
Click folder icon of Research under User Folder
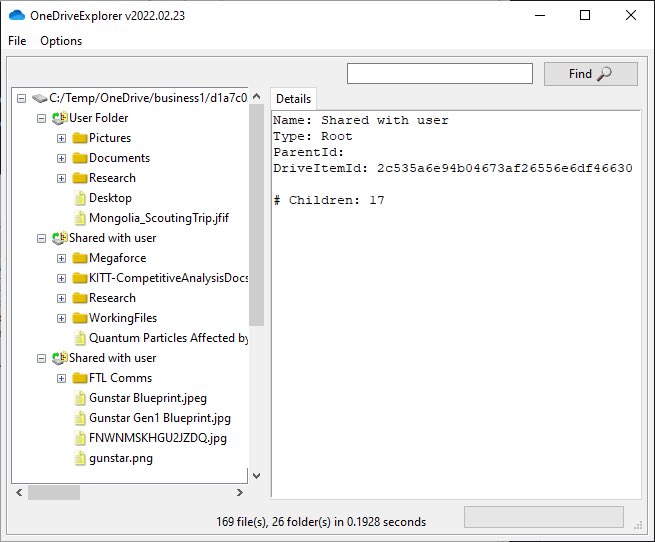coord(79,178)
